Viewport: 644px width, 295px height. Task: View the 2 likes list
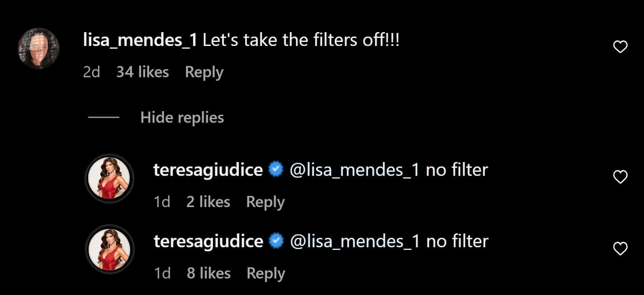coord(208,202)
